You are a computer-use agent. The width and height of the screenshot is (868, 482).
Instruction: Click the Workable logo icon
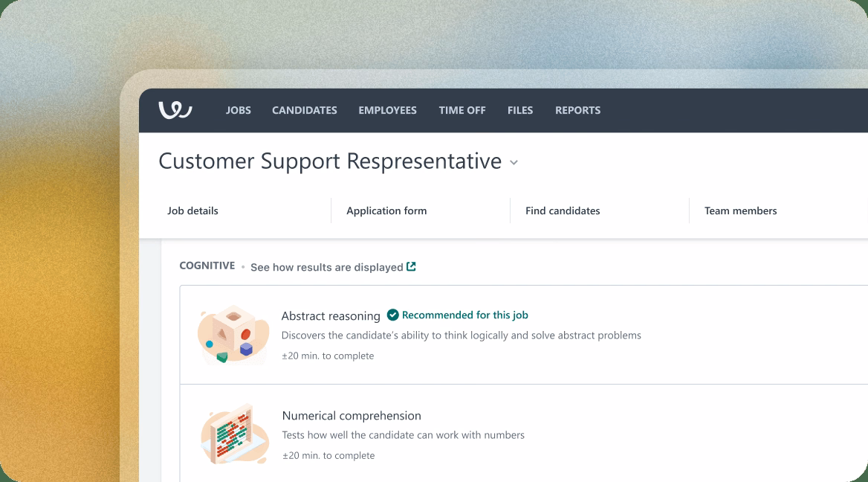coord(175,110)
